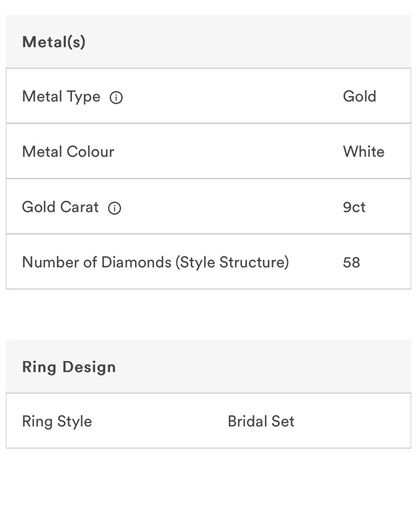Viewport: 417px width, 525px height.
Task: Click the Number of Diamonds table row
Action: pos(208,261)
